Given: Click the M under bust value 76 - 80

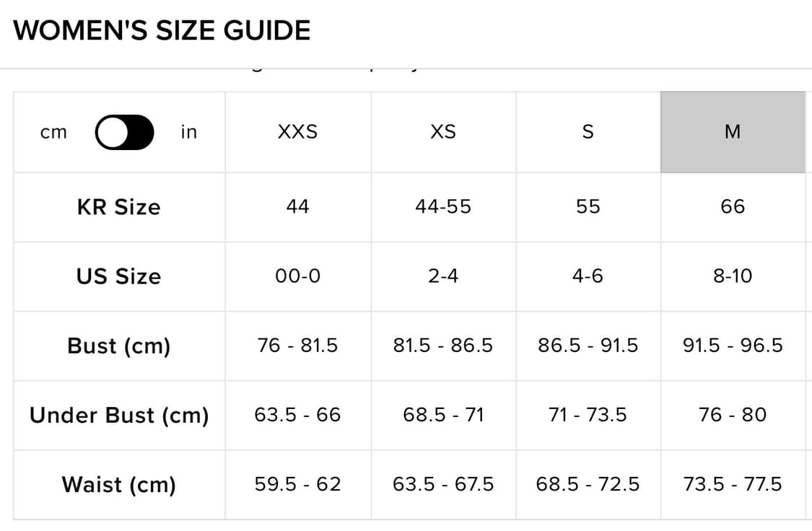Looking at the screenshot, I should coord(733,415).
